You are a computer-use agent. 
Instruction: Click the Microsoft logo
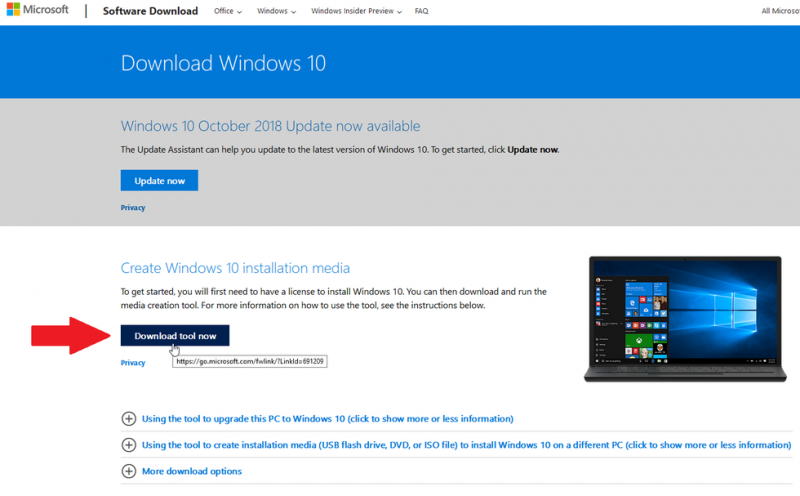click(37, 10)
